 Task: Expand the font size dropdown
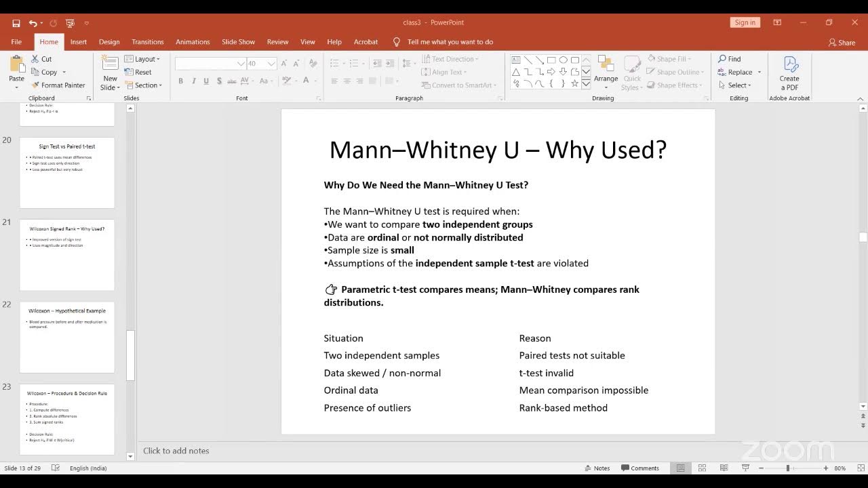pos(271,64)
